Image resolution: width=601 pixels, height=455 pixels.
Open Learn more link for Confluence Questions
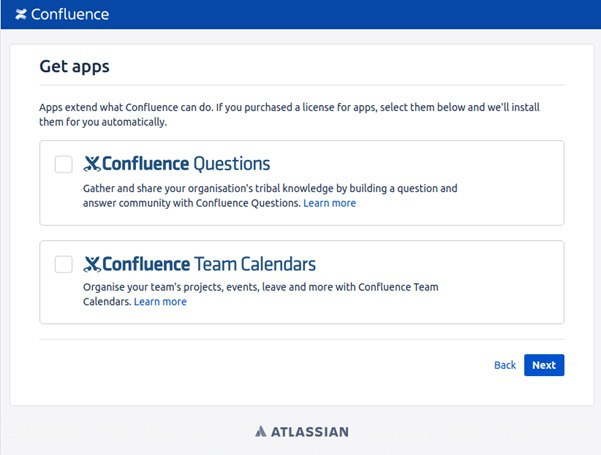tap(329, 203)
